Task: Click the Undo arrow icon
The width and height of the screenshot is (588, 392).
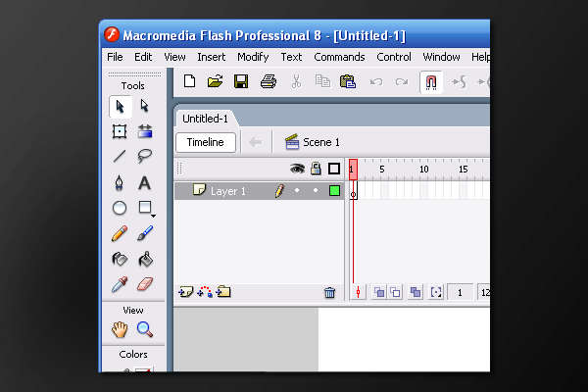Action: pos(376,81)
